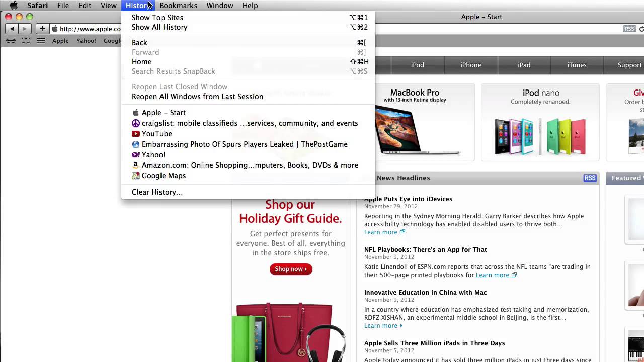Go to the iPhone navigation tab

click(470, 65)
